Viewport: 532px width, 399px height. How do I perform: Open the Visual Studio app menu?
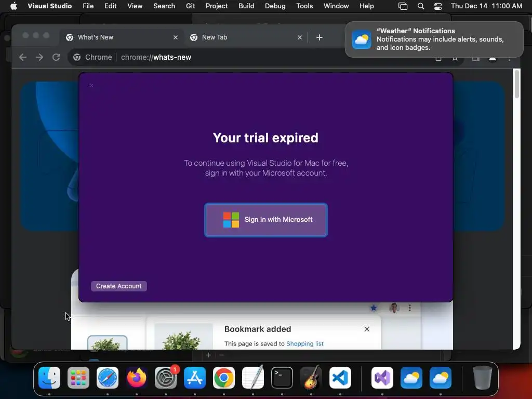tap(49, 6)
